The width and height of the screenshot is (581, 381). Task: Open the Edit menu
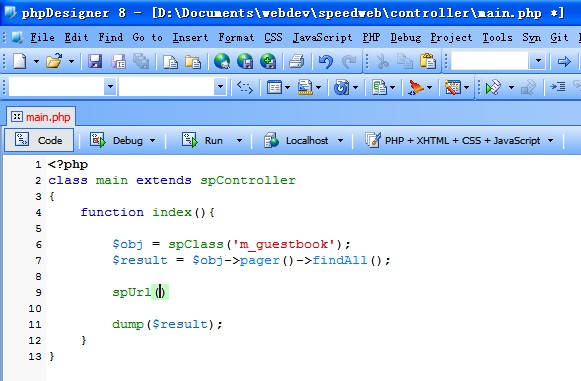coord(76,37)
